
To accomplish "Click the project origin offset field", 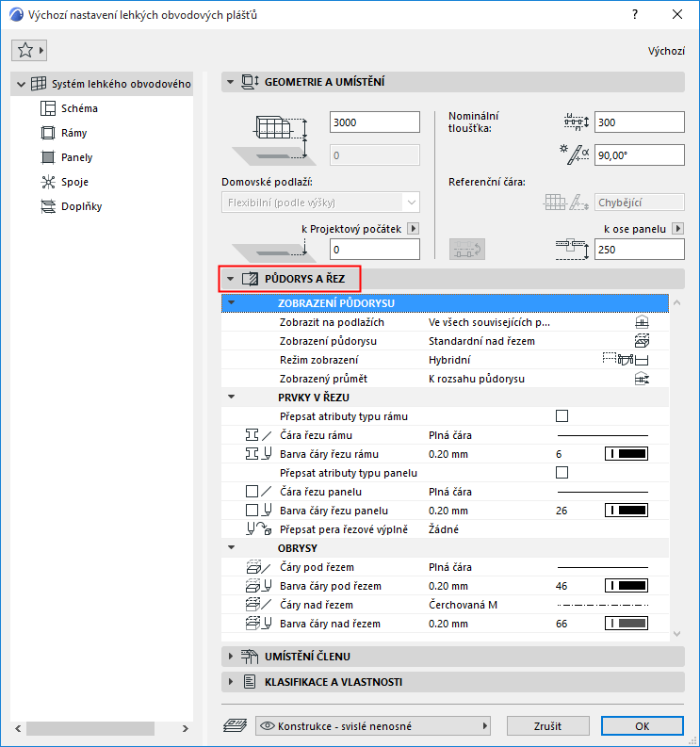I will click(x=375, y=250).
